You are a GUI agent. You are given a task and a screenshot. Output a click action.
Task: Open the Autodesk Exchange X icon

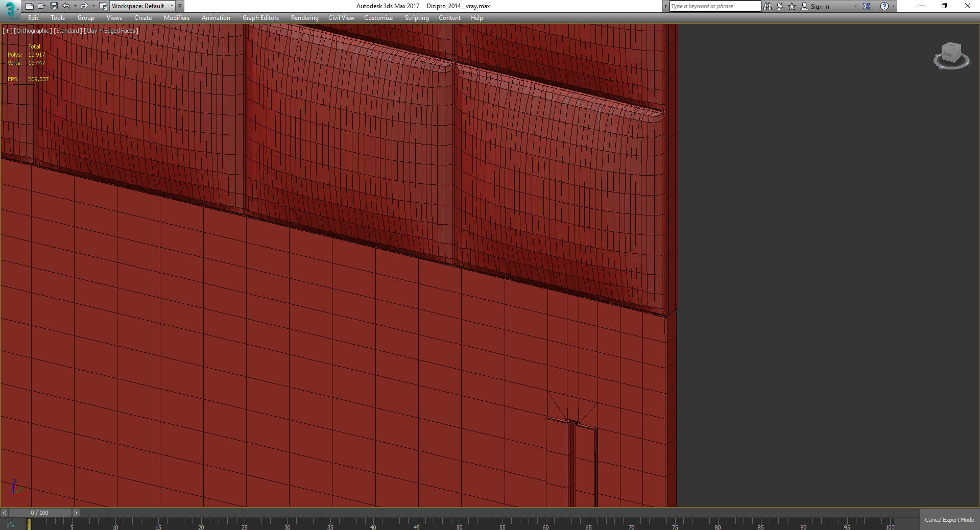tap(867, 6)
